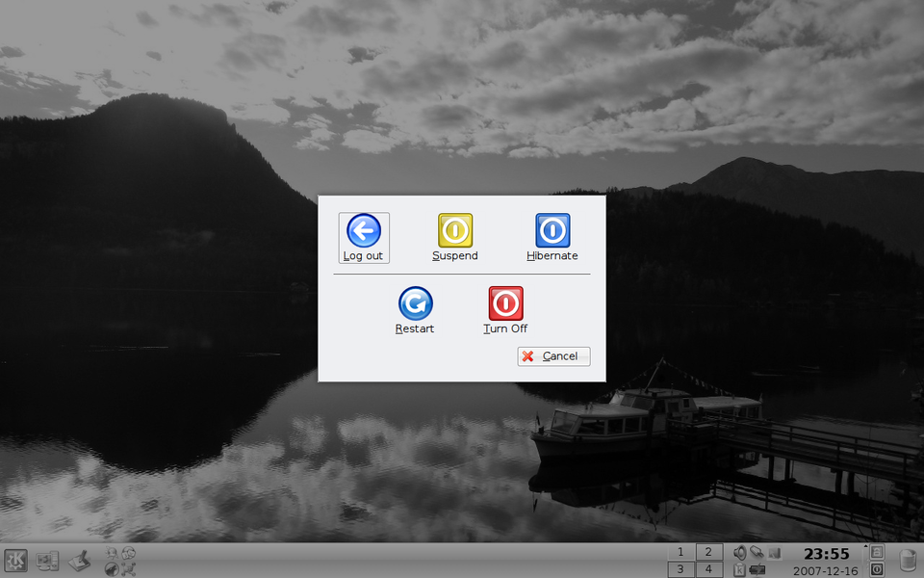
Task: Click the network nodes icon in panel
Action: point(128,569)
